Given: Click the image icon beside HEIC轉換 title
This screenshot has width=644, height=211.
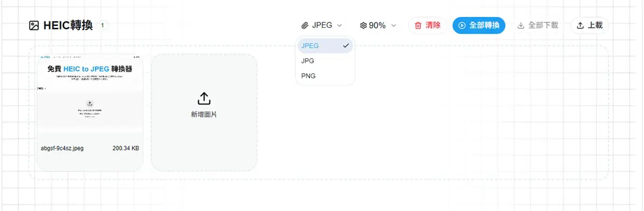Looking at the screenshot, I should tap(34, 25).
